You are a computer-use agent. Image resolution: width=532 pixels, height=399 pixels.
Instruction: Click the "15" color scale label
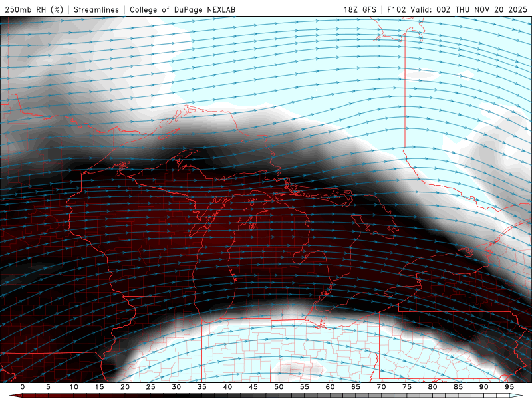coord(99,387)
